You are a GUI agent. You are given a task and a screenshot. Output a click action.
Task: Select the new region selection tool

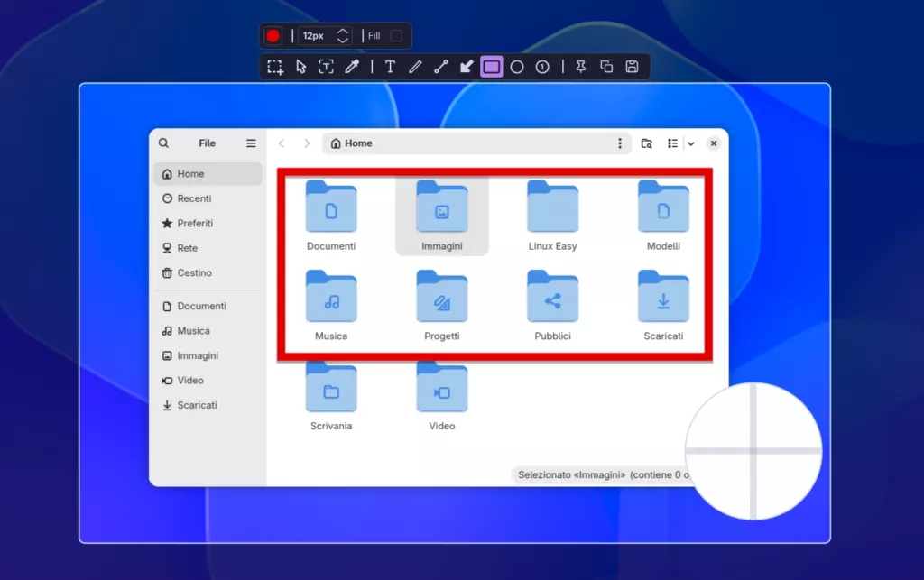click(x=275, y=67)
